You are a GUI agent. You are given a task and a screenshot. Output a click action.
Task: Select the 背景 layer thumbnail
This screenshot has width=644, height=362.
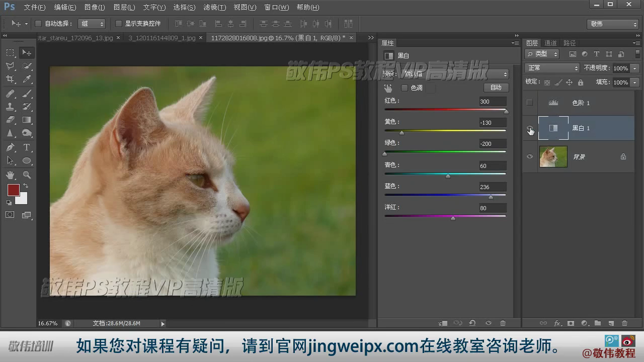point(553,156)
